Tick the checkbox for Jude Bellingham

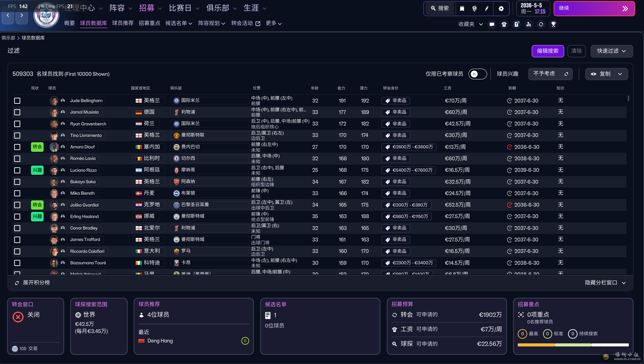17,101
